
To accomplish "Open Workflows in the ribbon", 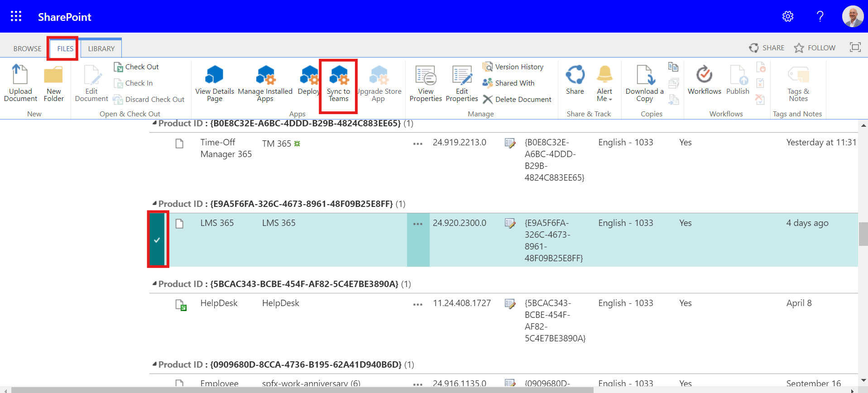I will coord(705,80).
